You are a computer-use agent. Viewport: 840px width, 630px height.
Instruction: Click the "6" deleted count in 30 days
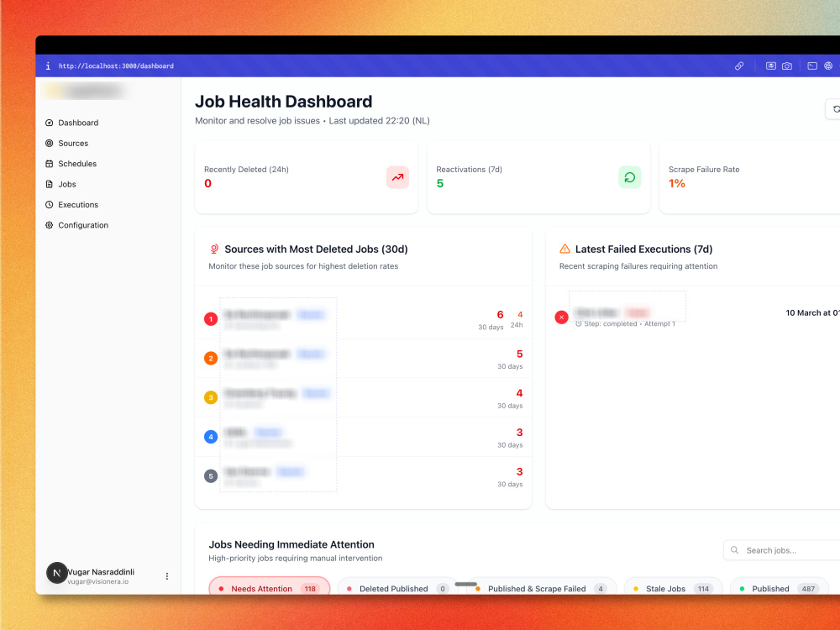click(x=500, y=314)
